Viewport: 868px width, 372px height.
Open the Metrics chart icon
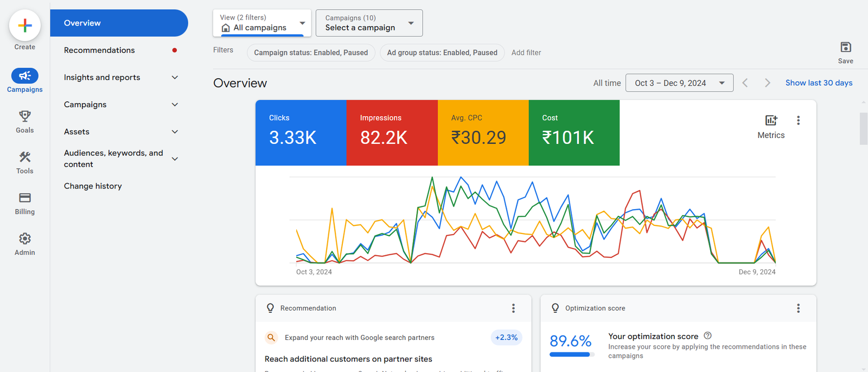click(771, 120)
